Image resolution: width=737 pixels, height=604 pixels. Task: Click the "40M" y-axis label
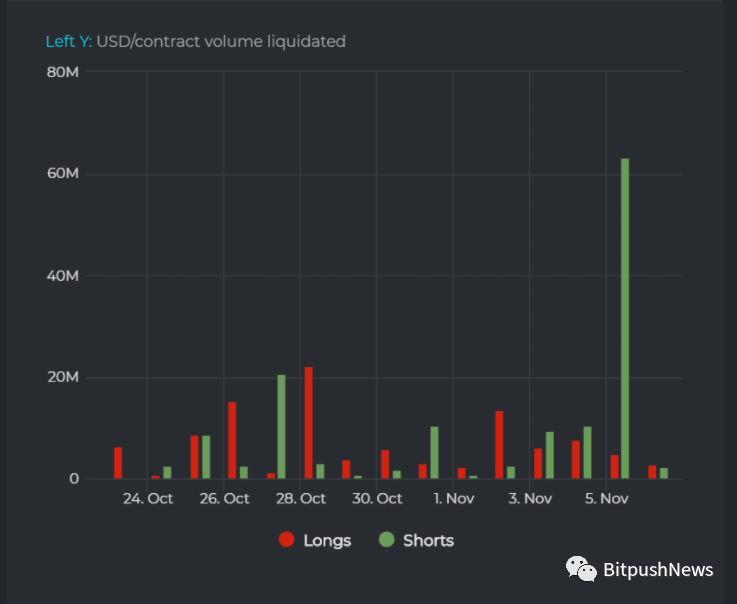tap(63, 276)
